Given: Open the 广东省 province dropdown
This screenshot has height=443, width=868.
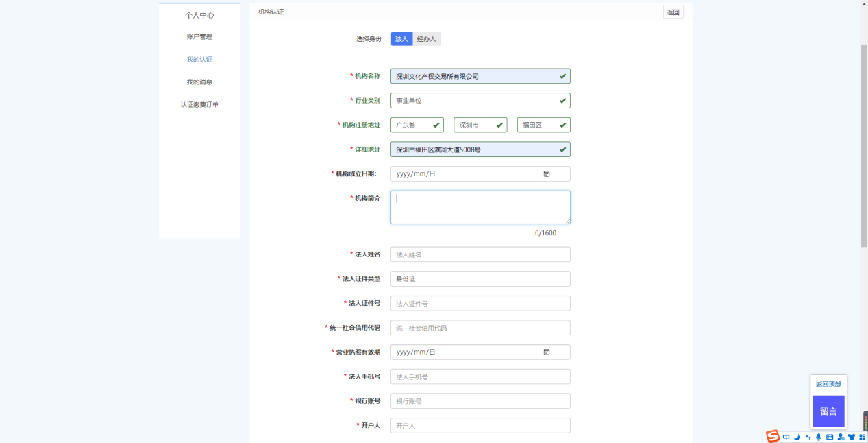Looking at the screenshot, I should tap(417, 125).
